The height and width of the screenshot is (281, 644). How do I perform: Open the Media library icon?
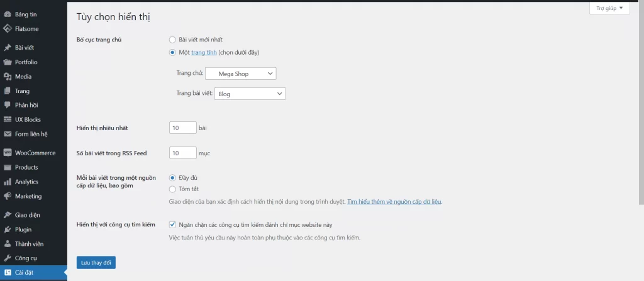click(x=7, y=77)
